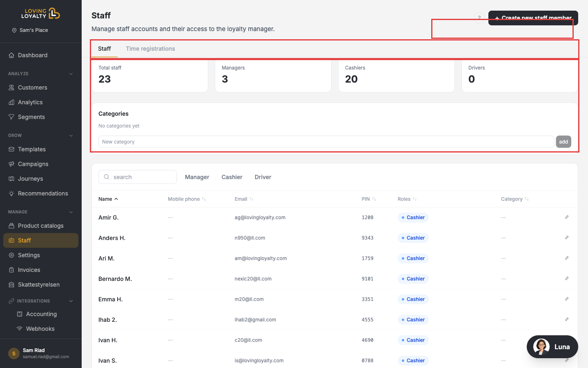
Task: Sort by Roles column arrows
Action: coord(414,199)
